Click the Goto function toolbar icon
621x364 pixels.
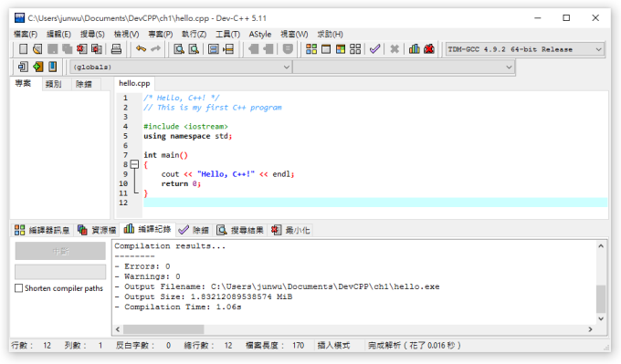pos(214,49)
